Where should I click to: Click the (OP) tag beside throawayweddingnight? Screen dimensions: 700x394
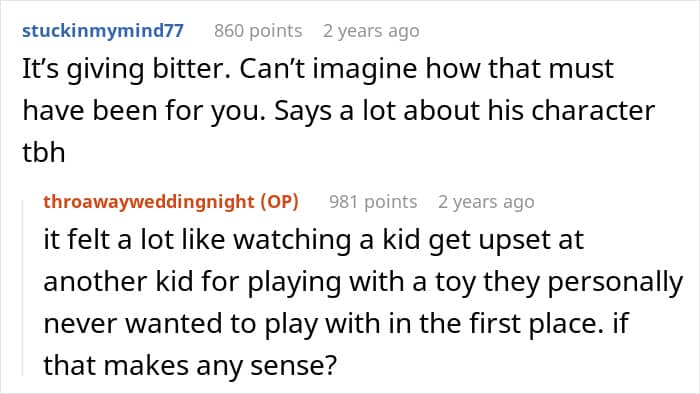point(279,202)
